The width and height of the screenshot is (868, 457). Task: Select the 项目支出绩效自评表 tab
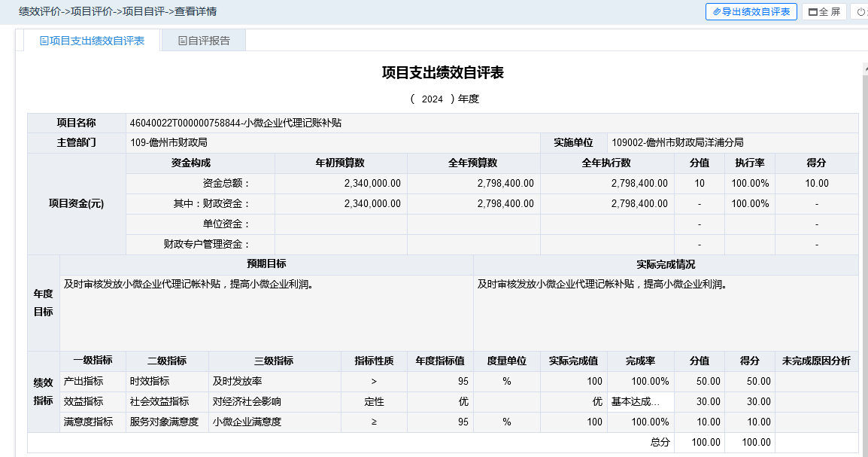[x=92, y=41]
